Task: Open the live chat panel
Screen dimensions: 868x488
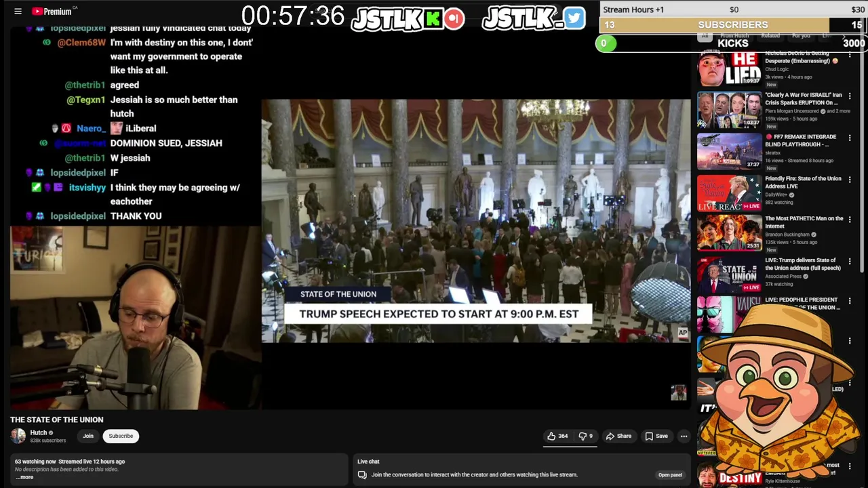Action: tap(670, 474)
